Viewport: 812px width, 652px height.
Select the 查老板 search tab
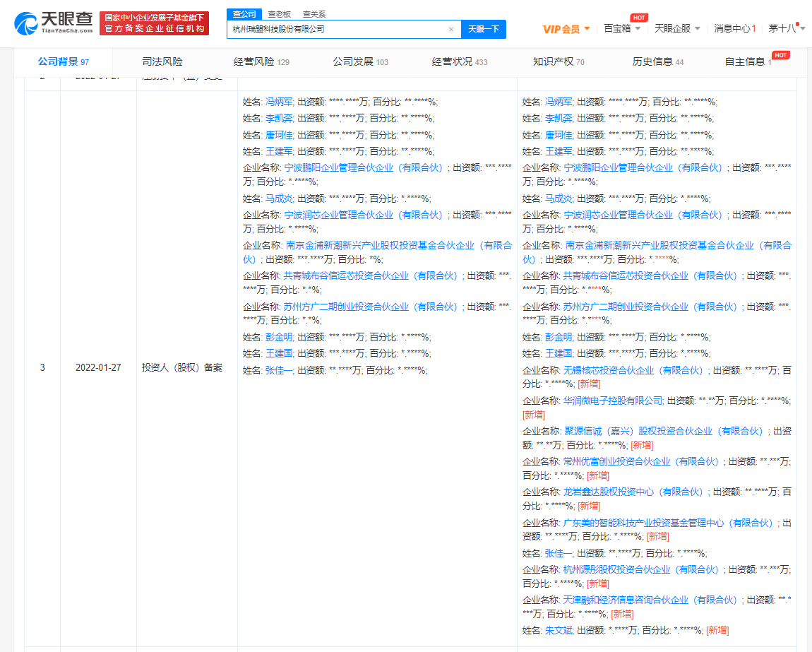click(279, 15)
